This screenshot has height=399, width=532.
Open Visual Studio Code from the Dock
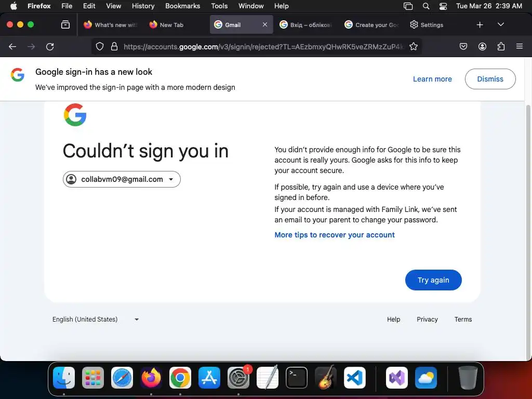(354, 378)
